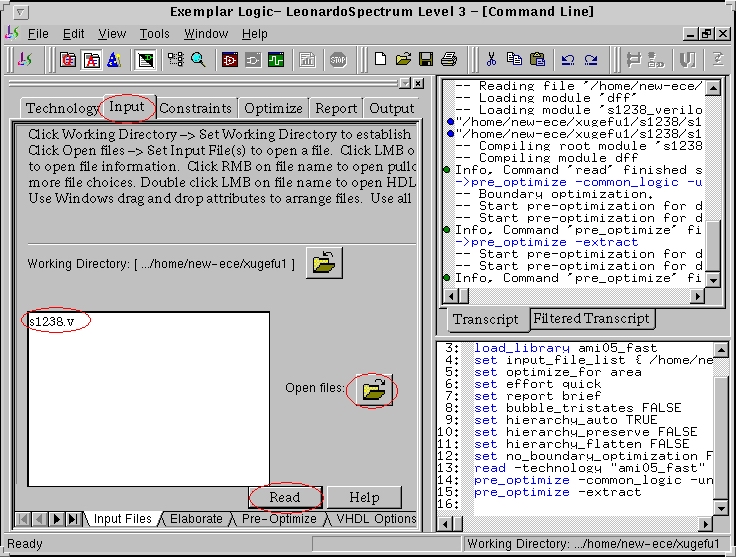Click the transcript scroll-down arrow
The width and height of the screenshot is (736, 557).
[x=713, y=280]
